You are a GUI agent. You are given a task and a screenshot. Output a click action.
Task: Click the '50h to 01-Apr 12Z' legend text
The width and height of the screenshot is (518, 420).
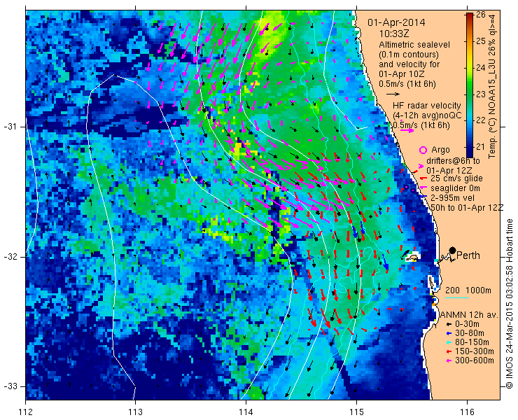(467, 208)
